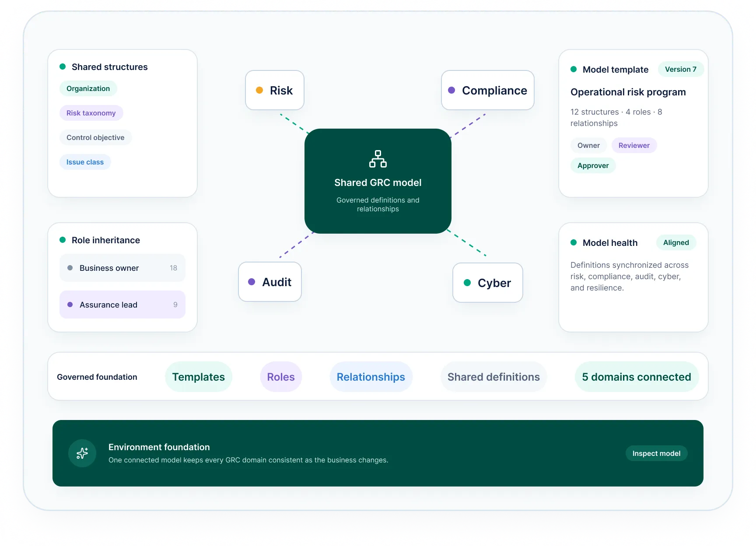Image resolution: width=756 pixels, height=546 pixels.
Task: Open the Assurance lead role row
Action: tap(122, 304)
